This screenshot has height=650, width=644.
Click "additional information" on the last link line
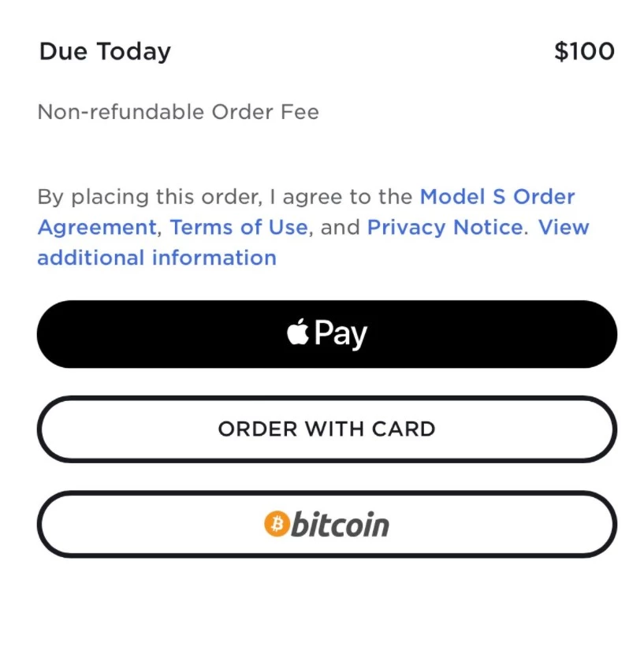point(157,258)
